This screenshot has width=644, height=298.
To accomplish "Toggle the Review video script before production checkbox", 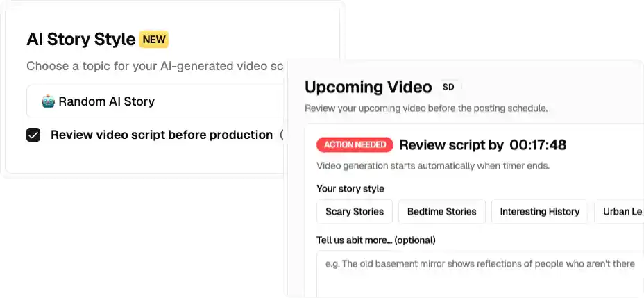I will point(33,135).
